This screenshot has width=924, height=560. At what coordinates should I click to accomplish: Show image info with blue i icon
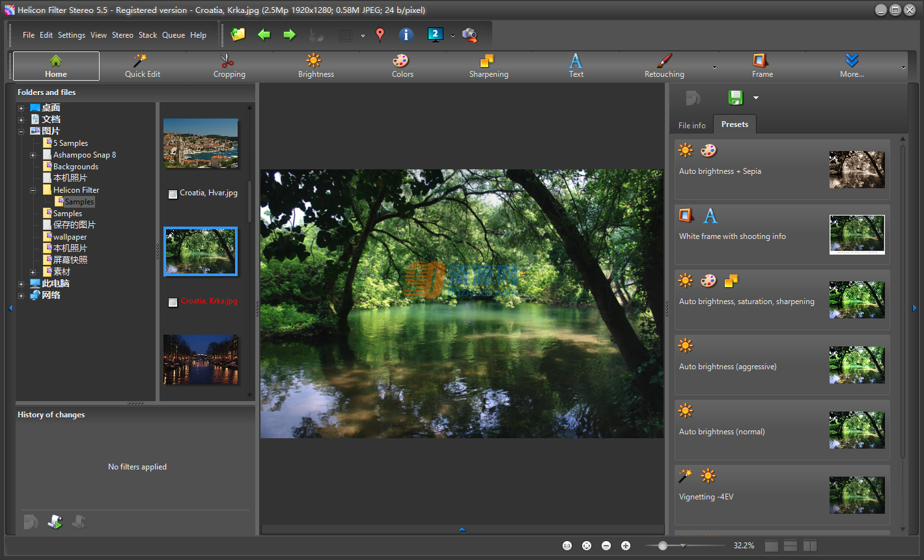tap(406, 35)
